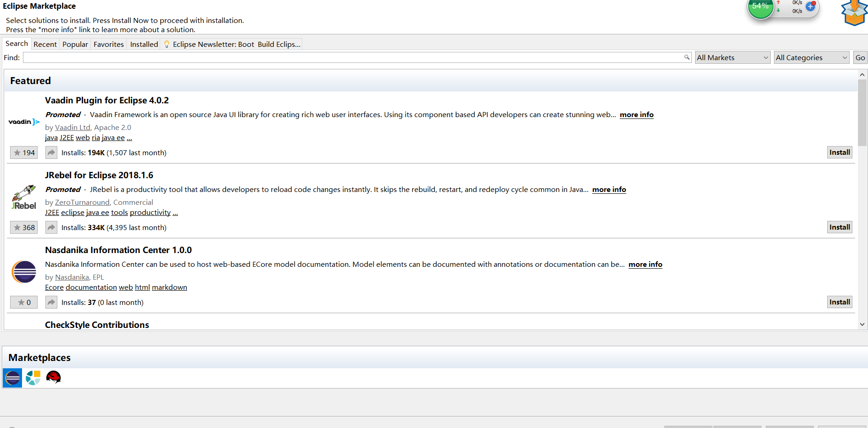868x428 pixels.
Task: Click the productivity tag under JRebel
Action: point(150,213)
